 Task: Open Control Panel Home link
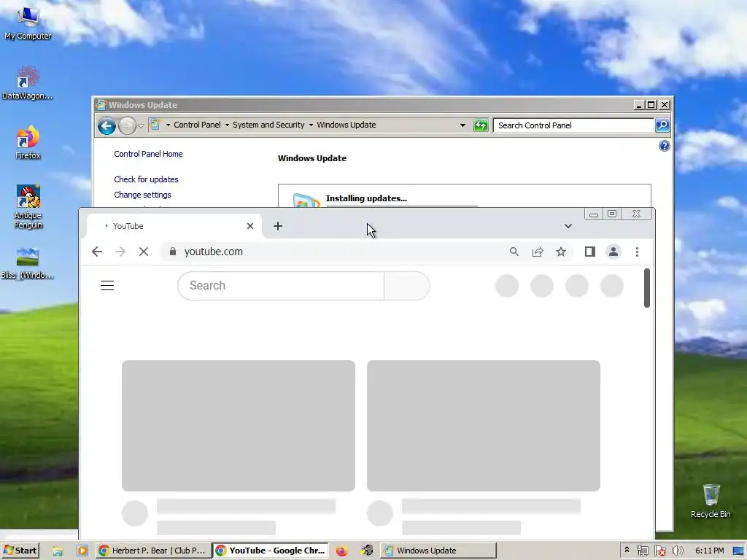pyautogui.click(x=148, y=154)
